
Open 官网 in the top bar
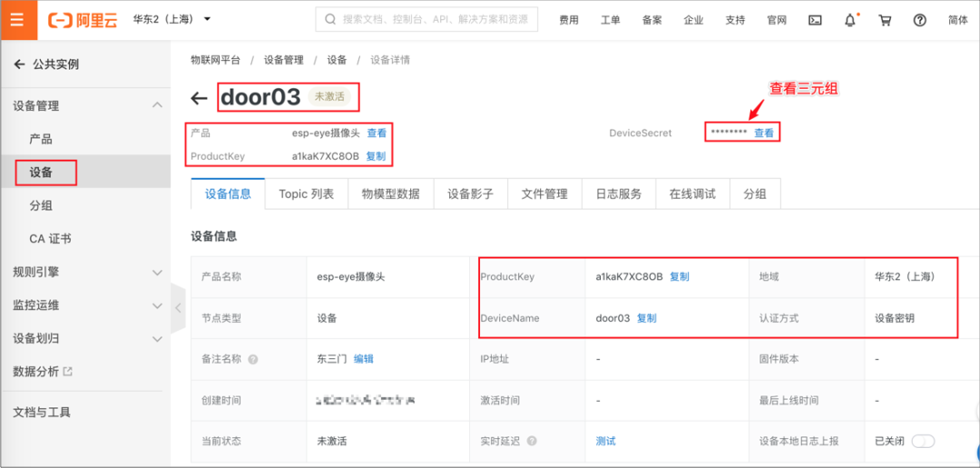(x=776, y=20)
